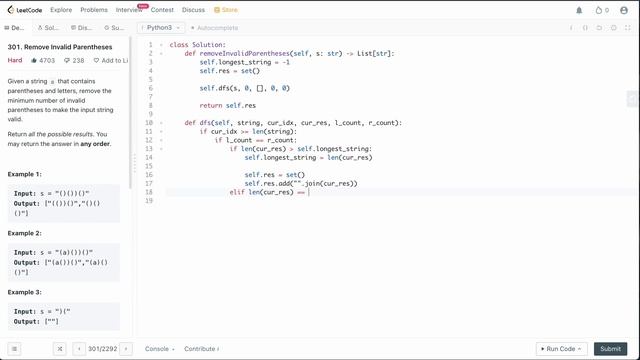Switch to the Description tab
This screenshot has width=640, height=360.
[x=14, y=28]
